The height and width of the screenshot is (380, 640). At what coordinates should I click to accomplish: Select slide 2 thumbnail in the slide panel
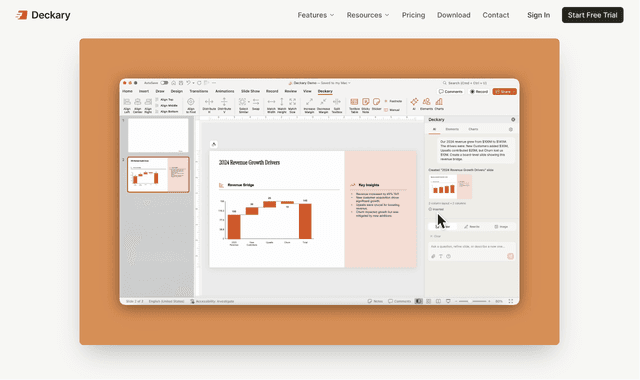pos(158,174)
